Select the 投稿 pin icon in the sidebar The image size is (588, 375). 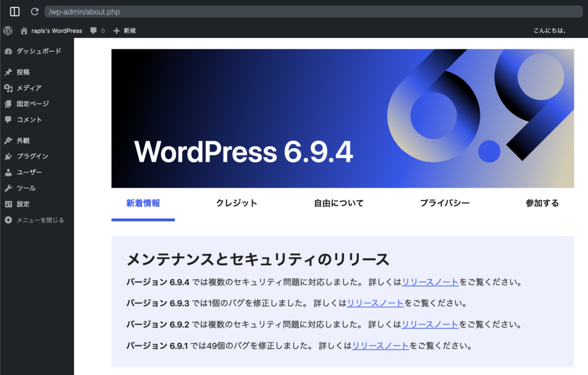click(8, 72)
